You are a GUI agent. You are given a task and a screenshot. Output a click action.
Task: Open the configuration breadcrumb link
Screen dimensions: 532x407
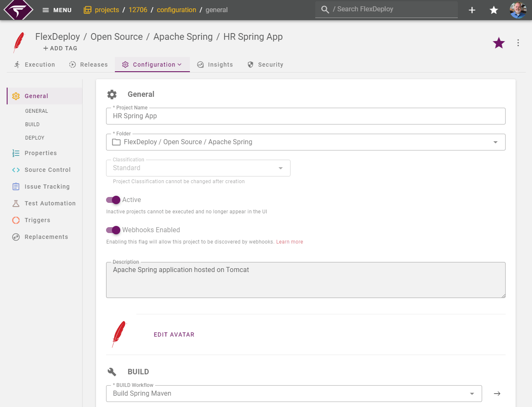tap(176, 10)
